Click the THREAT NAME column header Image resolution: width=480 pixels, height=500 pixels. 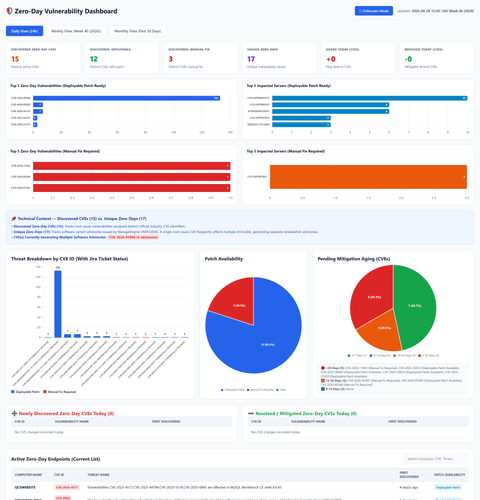pos(98,475)
